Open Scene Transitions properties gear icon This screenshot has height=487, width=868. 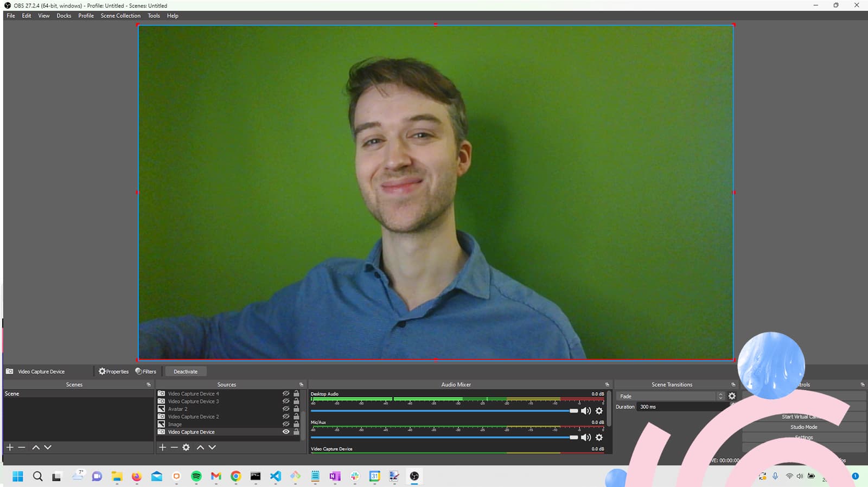coord(732,396)
